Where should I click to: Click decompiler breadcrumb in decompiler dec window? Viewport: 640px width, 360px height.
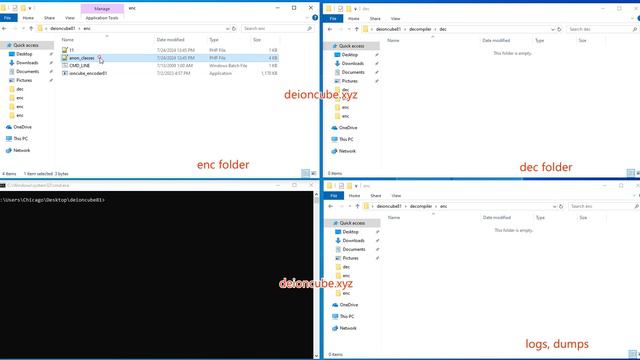420,29
